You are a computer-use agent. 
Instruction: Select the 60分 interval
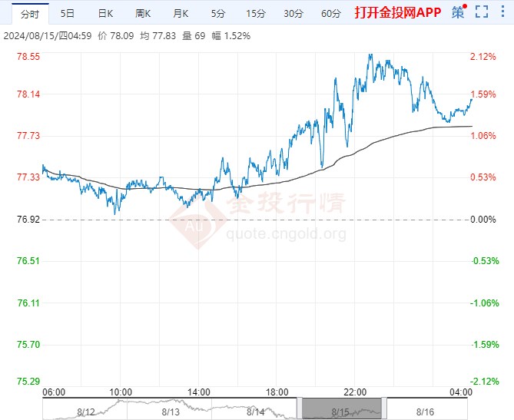pyautogui.click(x=330, y=13)
